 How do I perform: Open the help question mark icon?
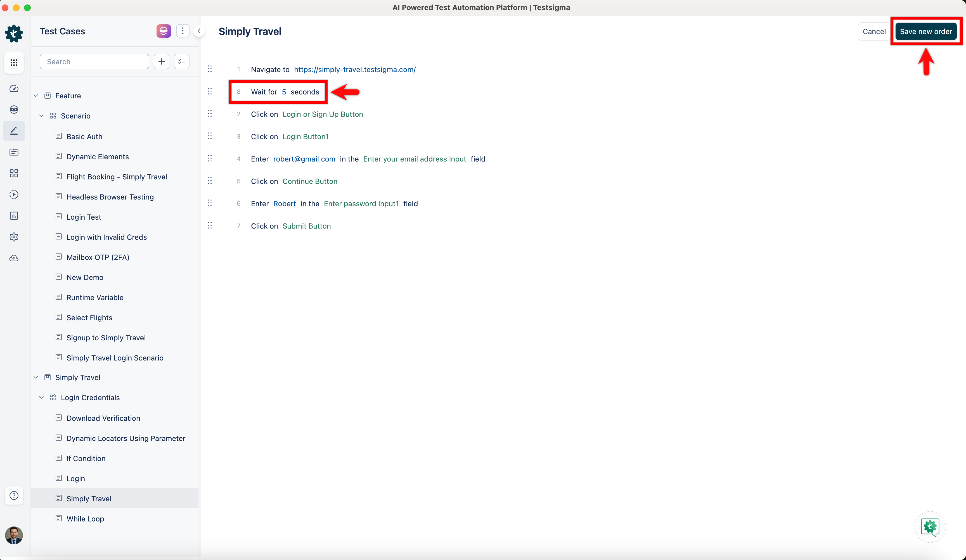tap(14, 496)
